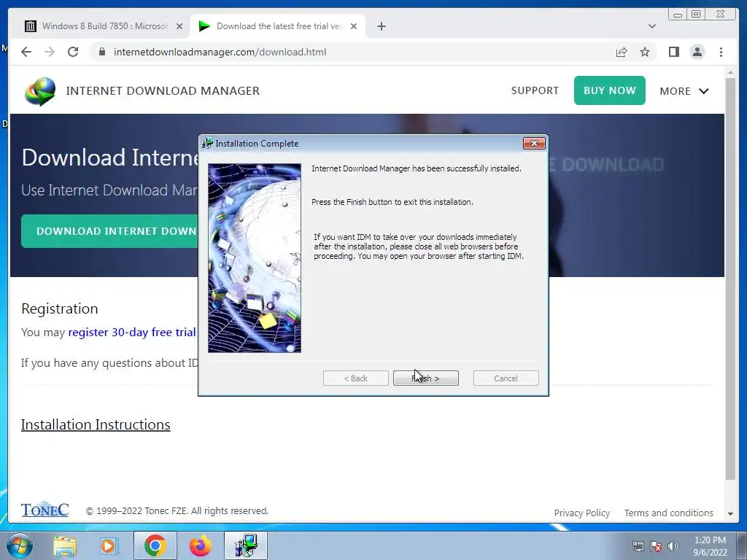Click the scrollbar down arrow
This screenshot has height=560, width=747.
coord(729,514)
